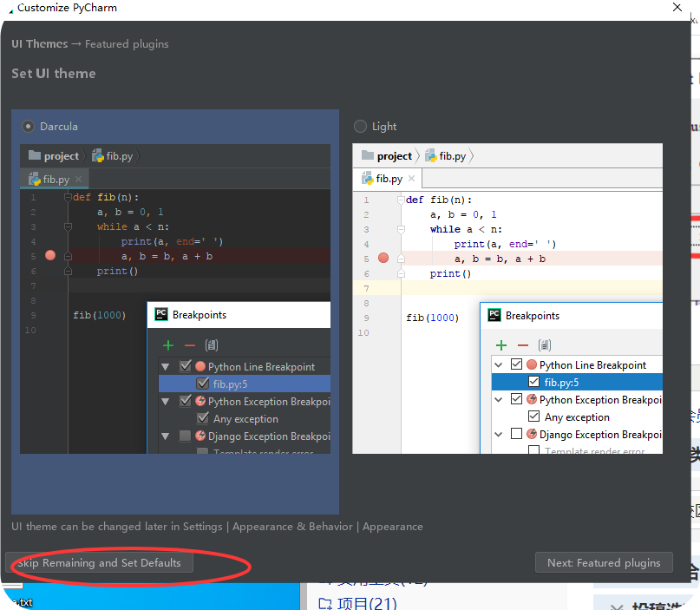Click lightning icon beside Django Exception Breakpoint, Light
The height and width of the screenshot is (610, 700).
click(x=532, y=434)
